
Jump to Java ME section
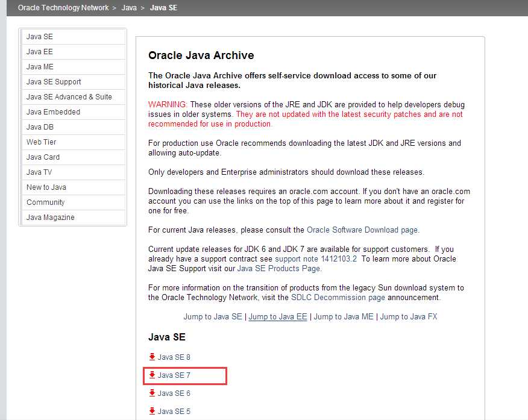344,317
